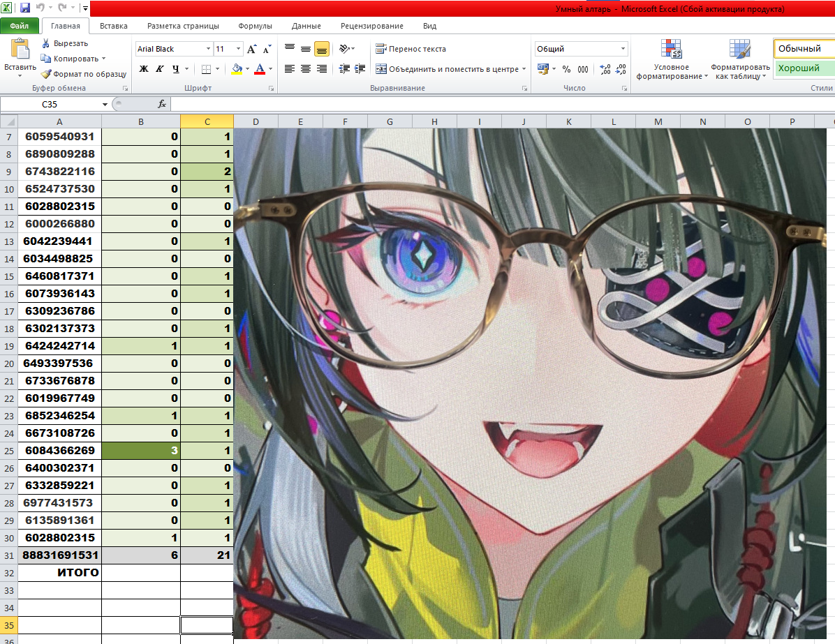Select cell containing 6084366269
This screenshot has width=835, height=644.
click(59, 450)
